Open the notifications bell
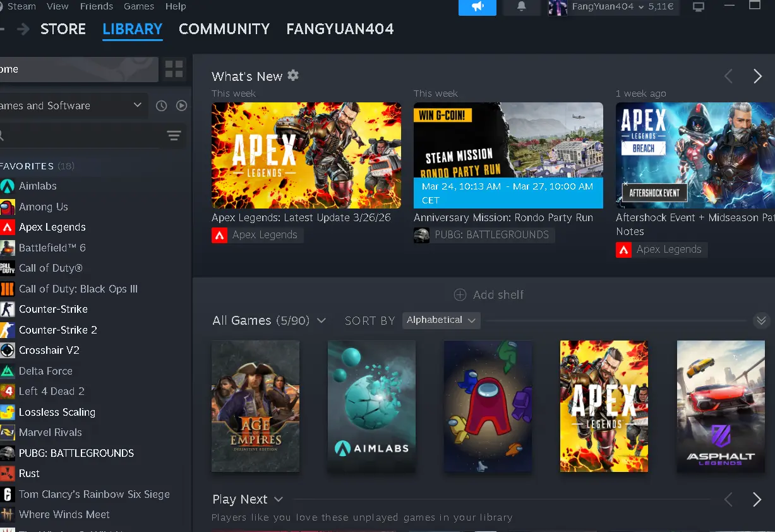 [x=522, y=7]
